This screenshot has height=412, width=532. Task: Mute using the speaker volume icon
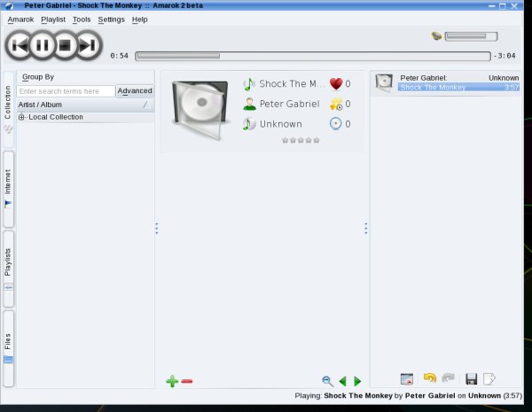click(x=436, y=35)
